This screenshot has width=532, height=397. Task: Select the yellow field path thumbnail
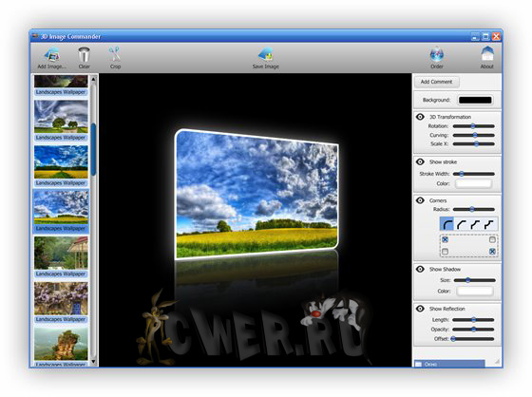[x=61, y=161]
